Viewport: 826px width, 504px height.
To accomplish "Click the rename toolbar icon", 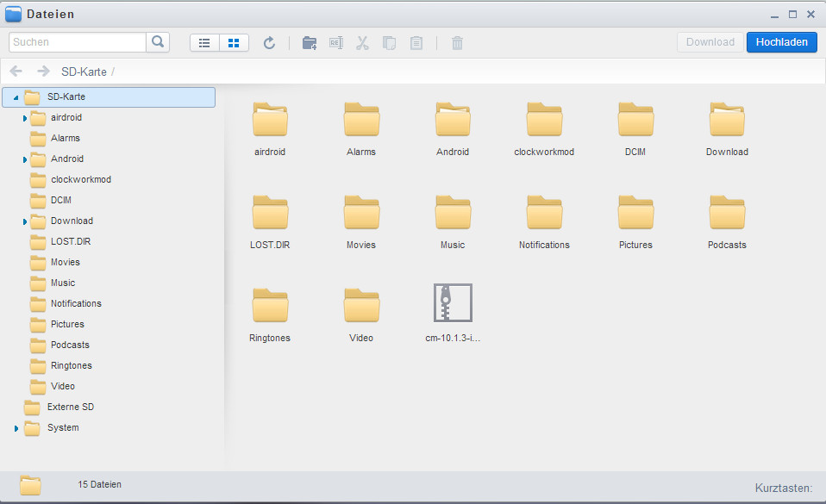I will coord(336,43).
